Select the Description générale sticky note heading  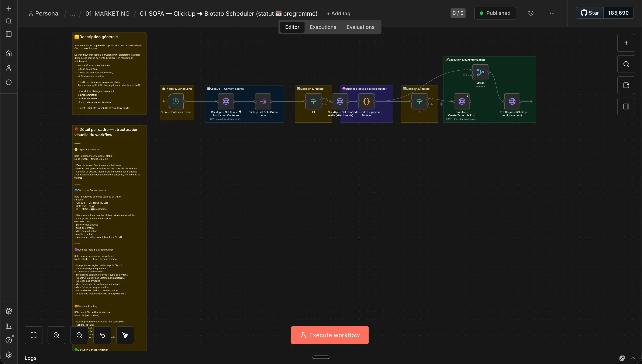tap(96, 37)
